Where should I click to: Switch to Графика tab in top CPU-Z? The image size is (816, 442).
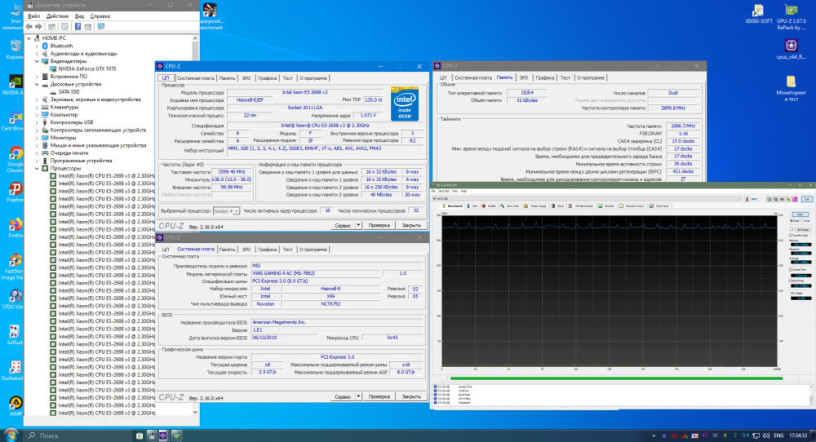click(x=267, y=78)
